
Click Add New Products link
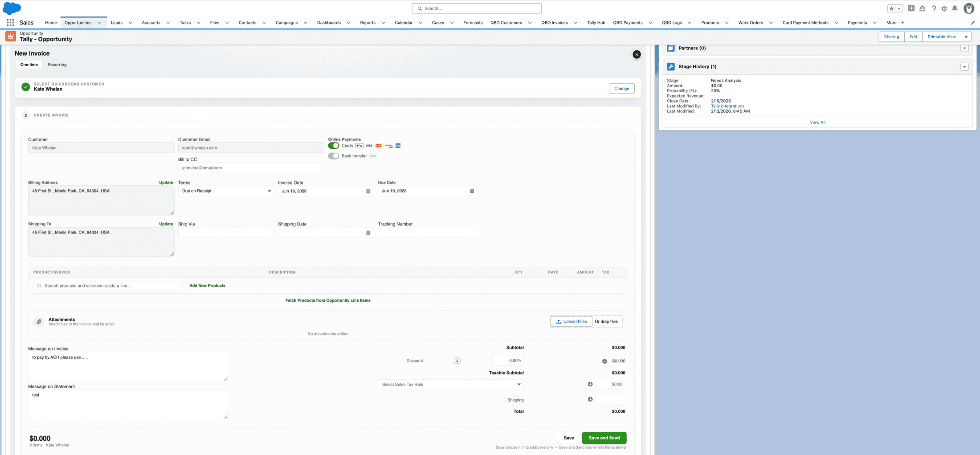click(x=207, y=286)
